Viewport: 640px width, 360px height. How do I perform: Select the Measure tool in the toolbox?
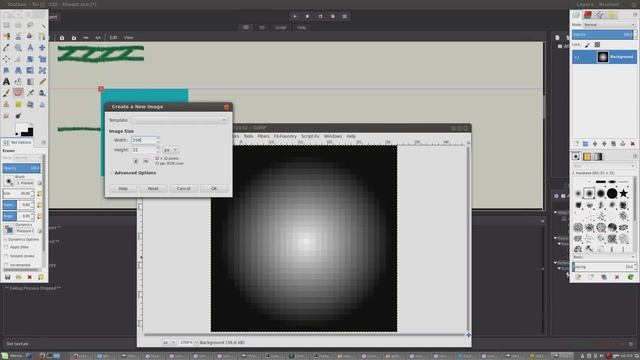[30, 48]
